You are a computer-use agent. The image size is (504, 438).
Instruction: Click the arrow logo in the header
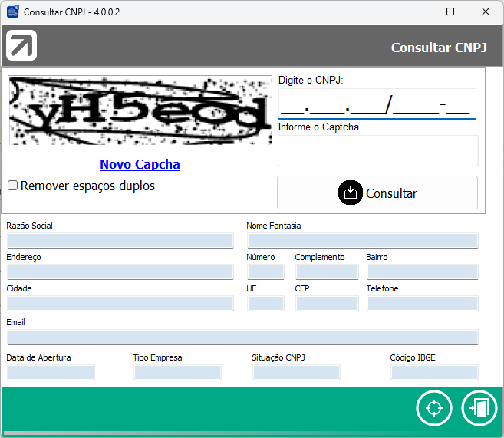click(21, 46)
